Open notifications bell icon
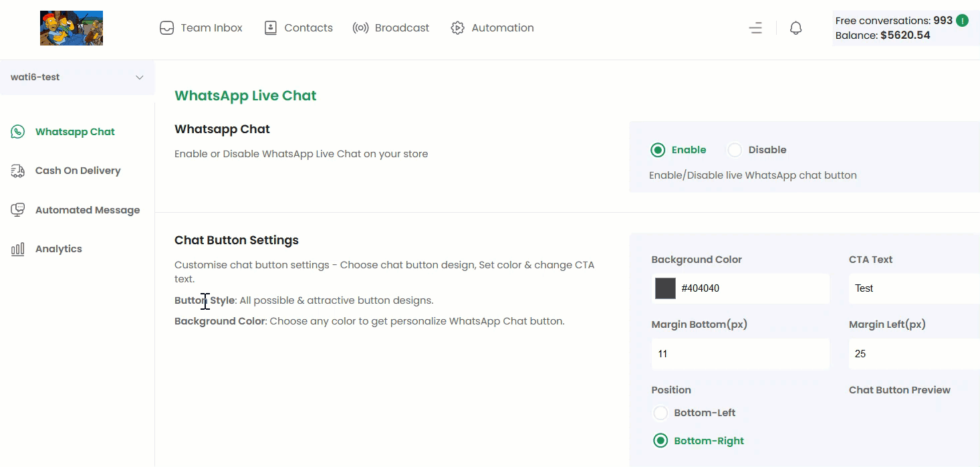The height and width of the screenshot is (467, 980). [x=795, y=28]
